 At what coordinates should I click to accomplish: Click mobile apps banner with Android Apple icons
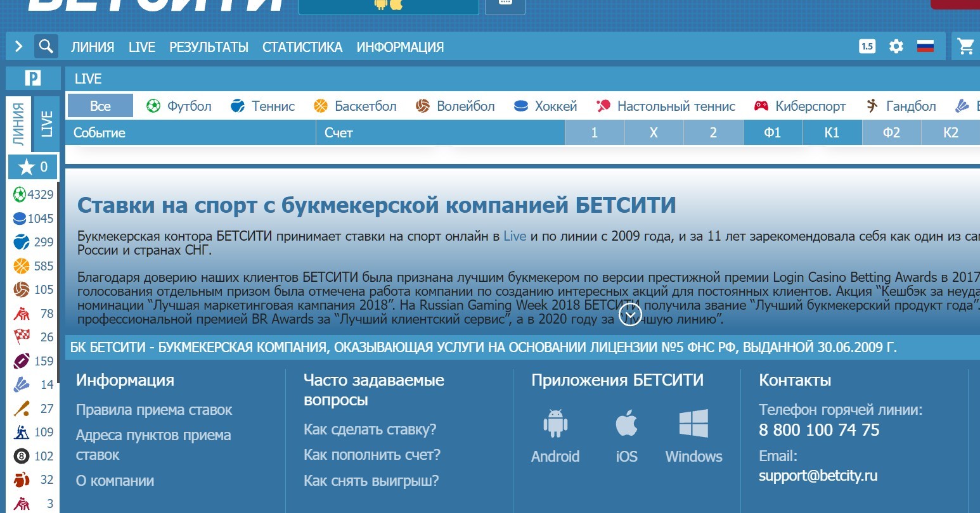pyautogui.click(x=389, y=6)
